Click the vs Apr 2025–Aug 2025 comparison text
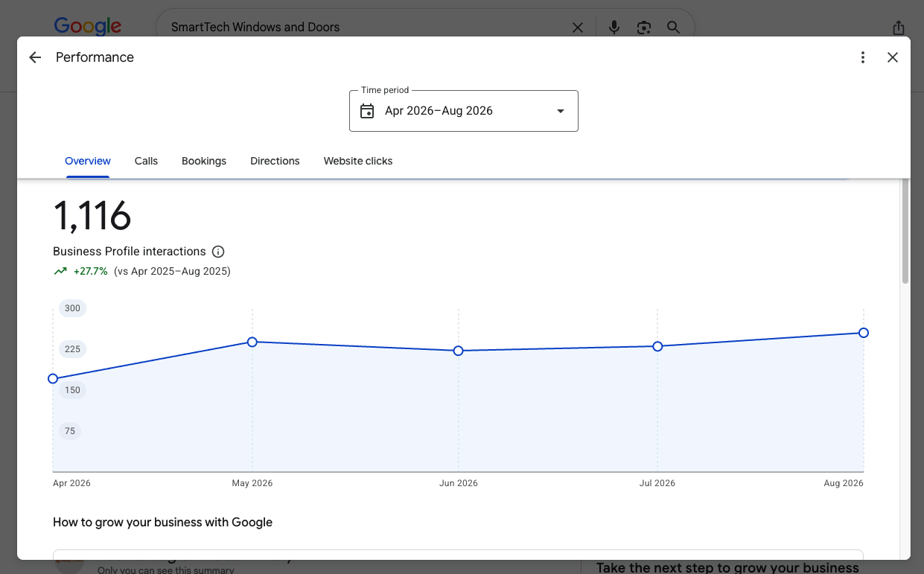Viewport: 924px width, 574px height. pos(172,271)
